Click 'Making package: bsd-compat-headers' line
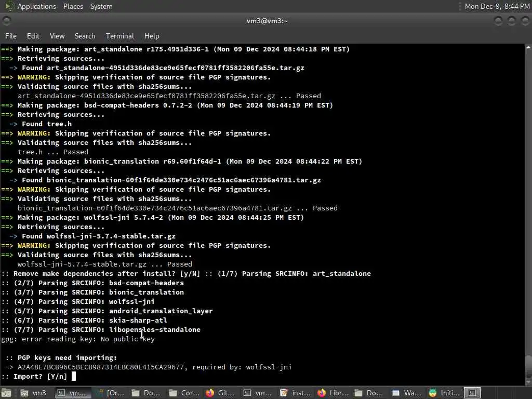The image size is (532, 399). 167,105
